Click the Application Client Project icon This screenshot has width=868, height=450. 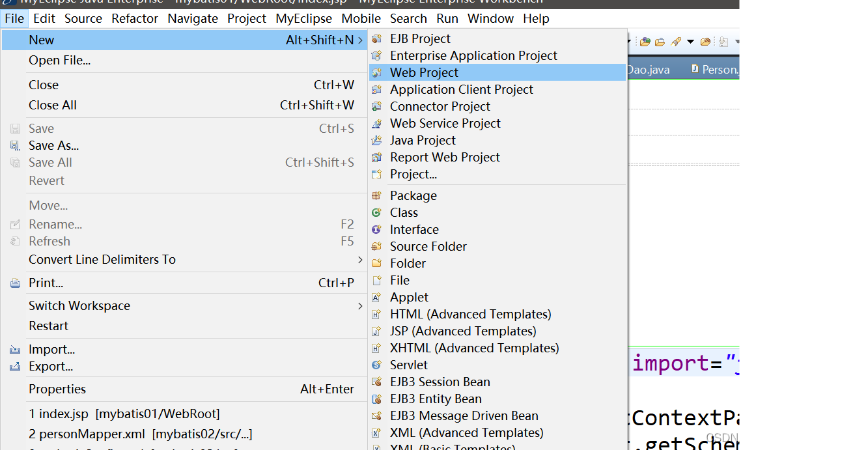coord(376,90)
